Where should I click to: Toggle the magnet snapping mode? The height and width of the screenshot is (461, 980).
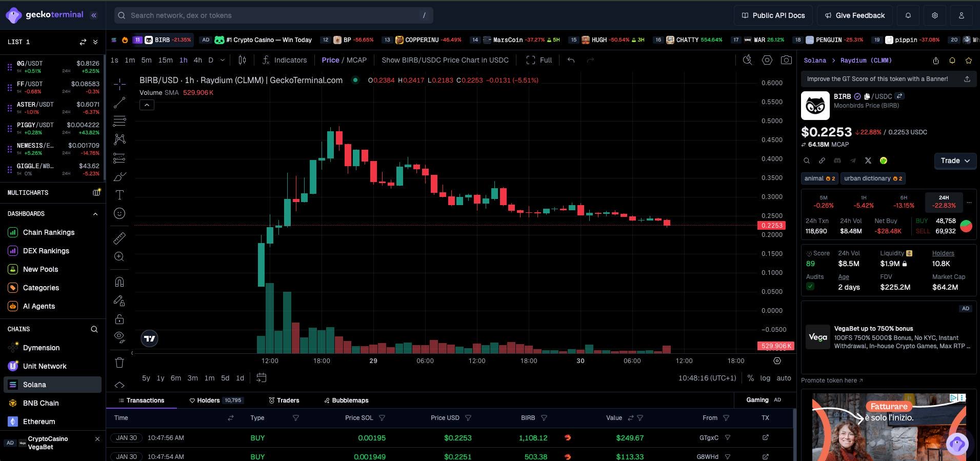pyautogui.click(x=119, y=282)
